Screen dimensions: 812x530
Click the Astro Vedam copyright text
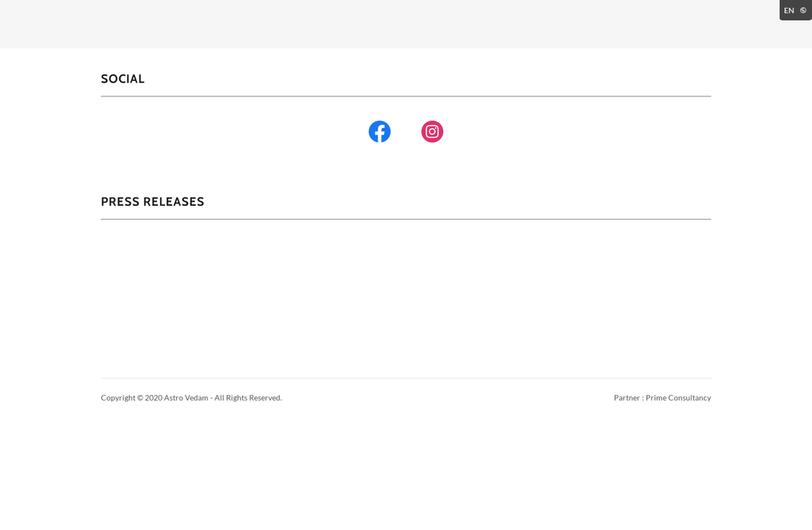point(191,397)
